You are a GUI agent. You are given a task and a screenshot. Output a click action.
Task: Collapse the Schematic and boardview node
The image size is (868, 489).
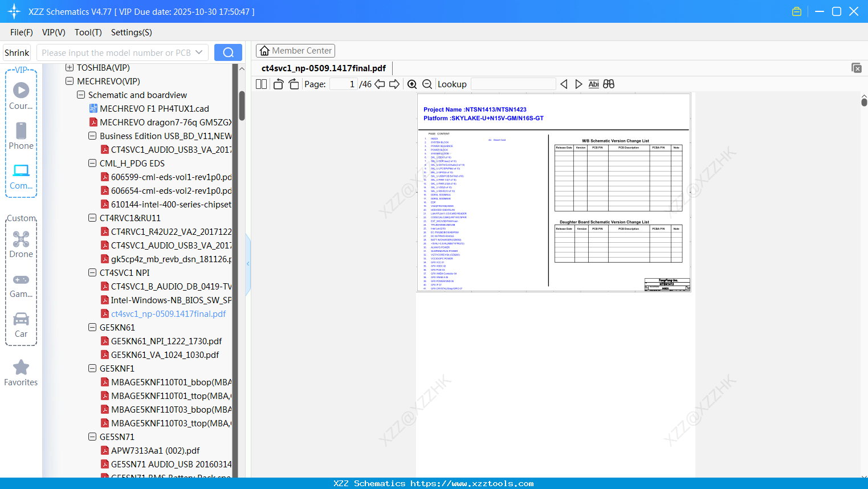click(81, 95)
